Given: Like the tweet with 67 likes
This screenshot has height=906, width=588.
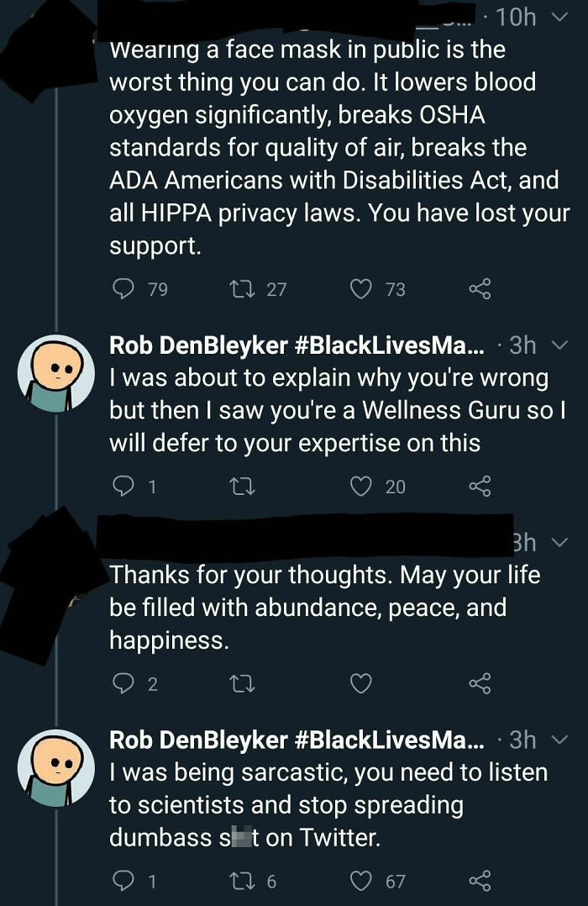Looking at the screenshot, I should (361, 881).
